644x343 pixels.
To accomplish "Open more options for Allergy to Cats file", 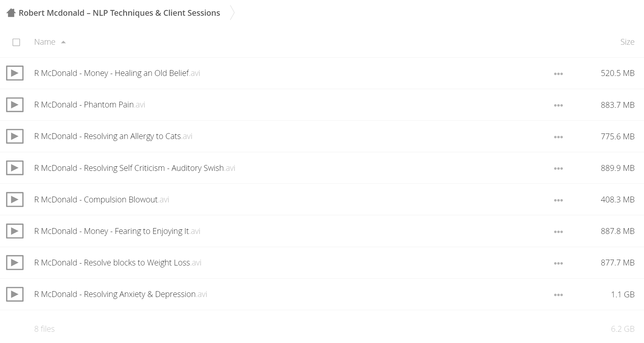I will click(x=558, y=137).
